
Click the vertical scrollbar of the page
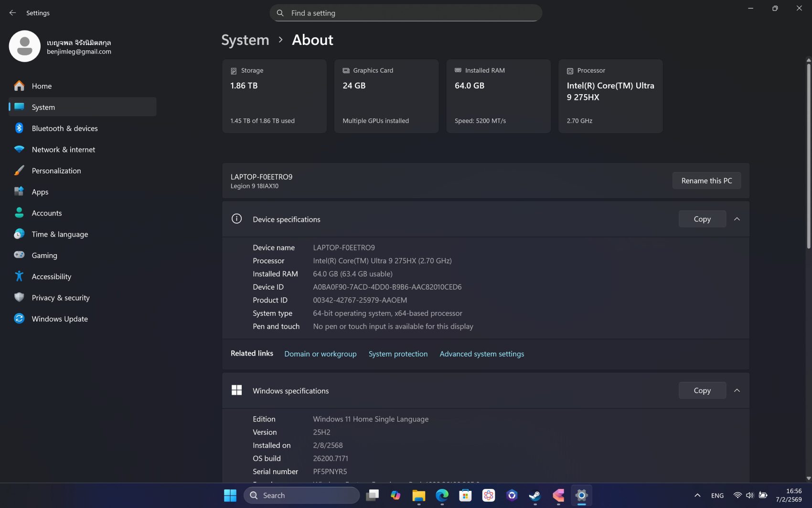pos(808,155)
